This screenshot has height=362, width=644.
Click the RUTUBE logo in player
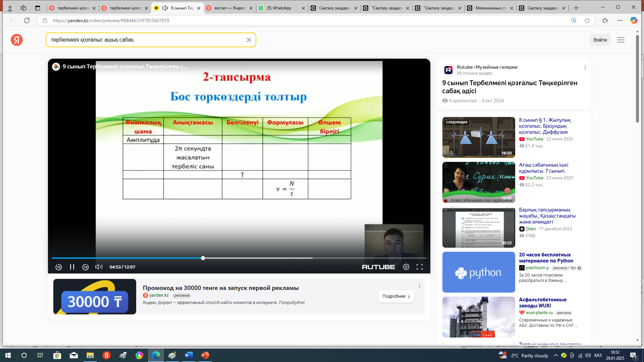click(x=379, y=267)
